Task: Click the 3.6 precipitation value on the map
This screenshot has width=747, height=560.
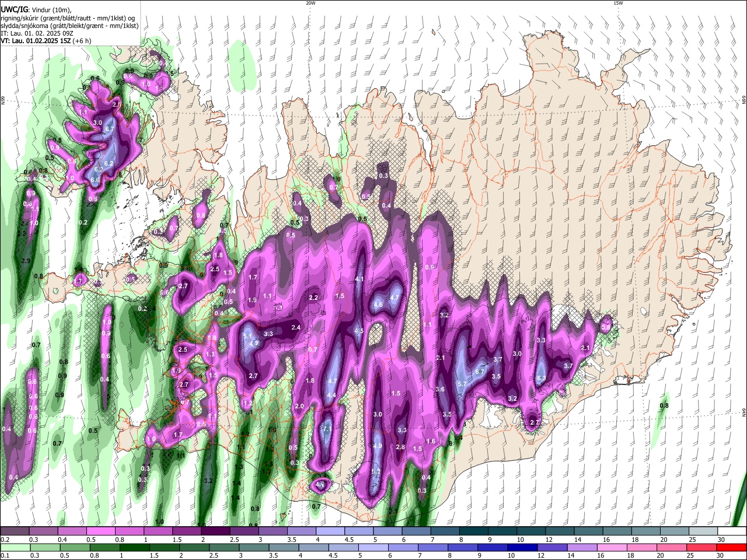Action: point(440,389)
